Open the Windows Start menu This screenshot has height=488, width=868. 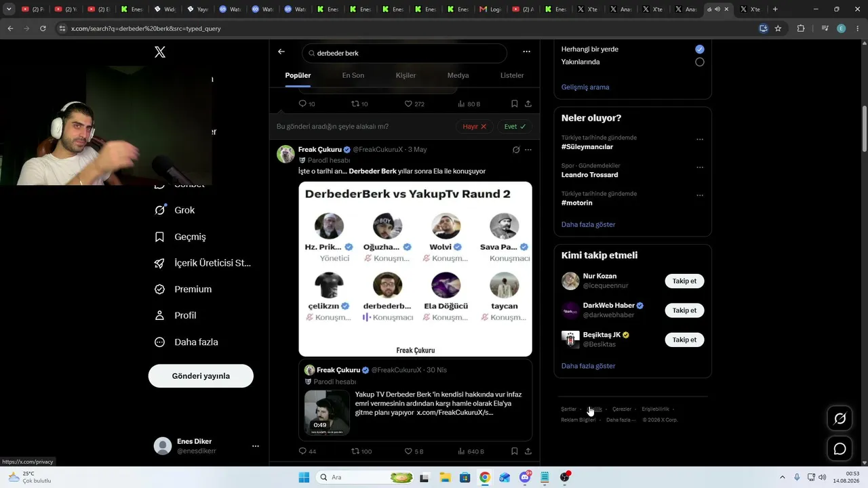(304, 477)
